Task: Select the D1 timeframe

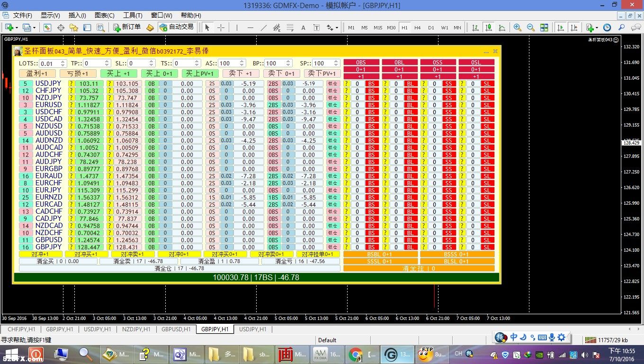Action: click(431, 27)
